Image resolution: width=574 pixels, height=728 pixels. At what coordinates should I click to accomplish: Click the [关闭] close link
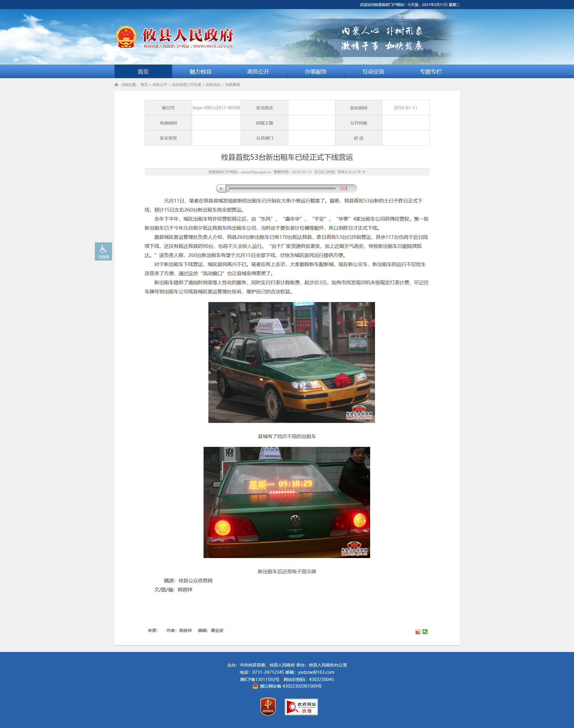[330, 172]
